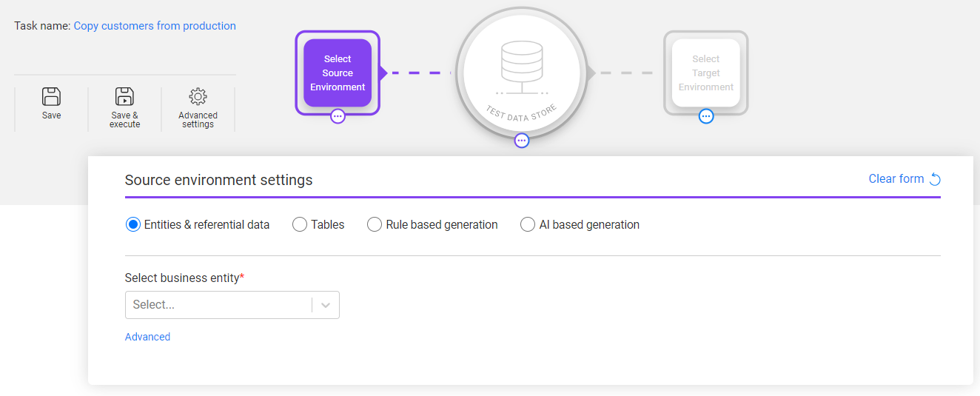This screenshot has width=980, height=396.
Task: Choose the Tables radio option
Action: pos(300,224)
